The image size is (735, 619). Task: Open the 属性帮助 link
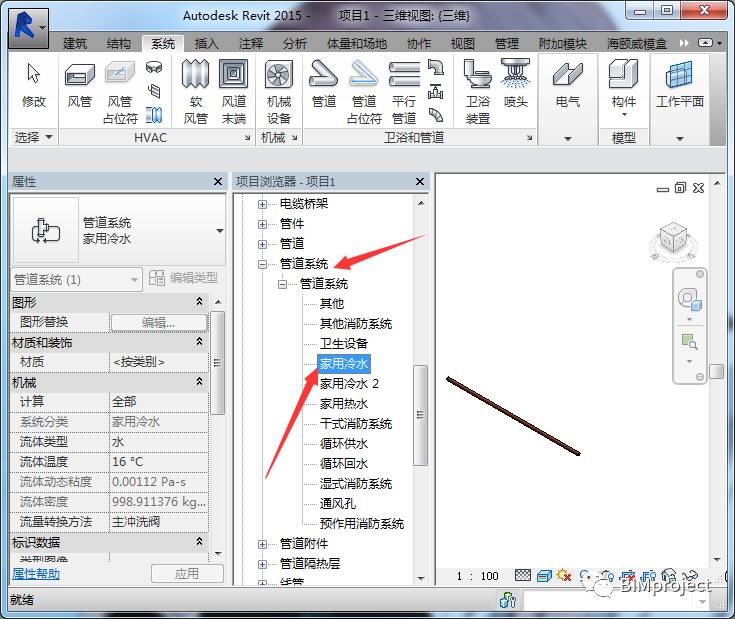[36, 574]
